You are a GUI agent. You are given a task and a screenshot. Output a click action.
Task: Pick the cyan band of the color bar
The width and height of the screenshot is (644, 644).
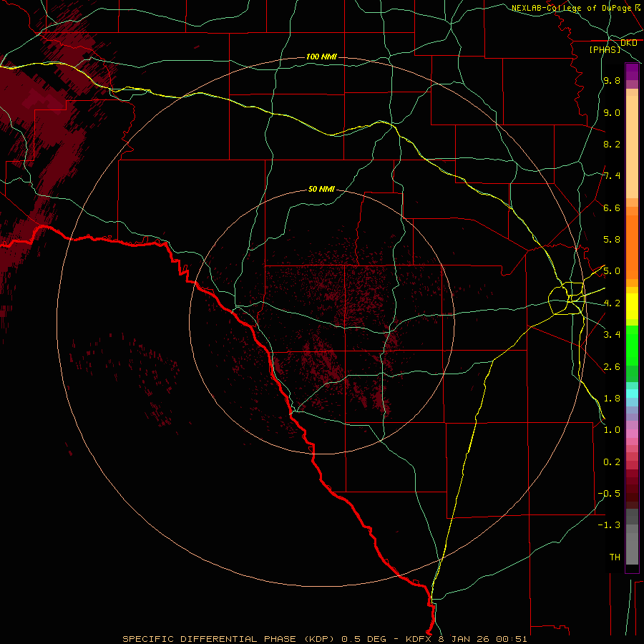(x=632, y=394)
